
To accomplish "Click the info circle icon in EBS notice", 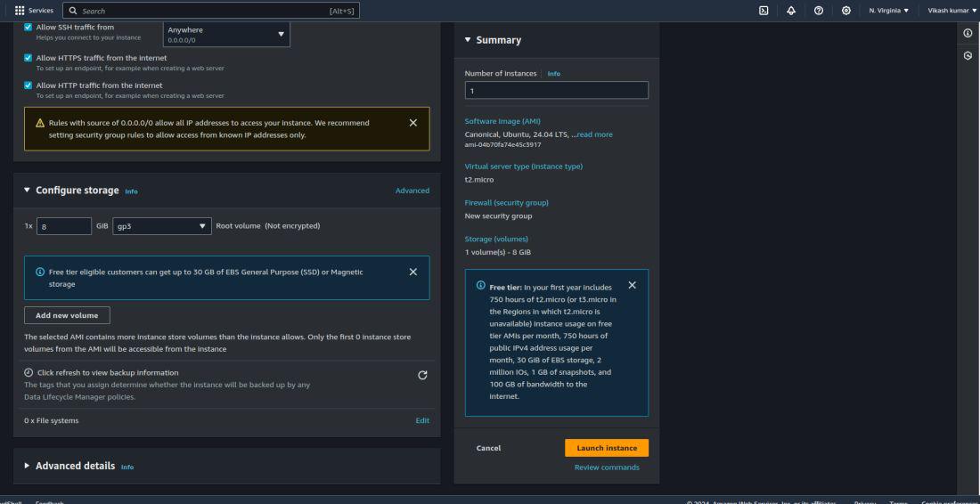I will click(40, 272).
